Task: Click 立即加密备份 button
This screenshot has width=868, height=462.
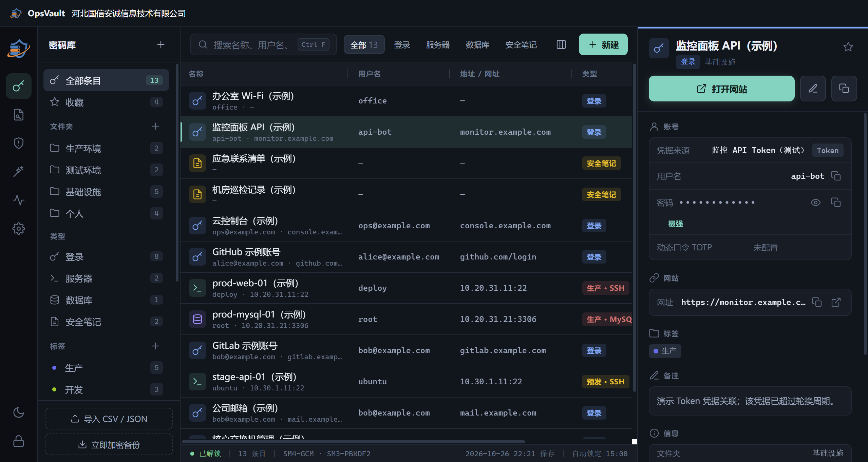Action: click(x=109, y=444)
